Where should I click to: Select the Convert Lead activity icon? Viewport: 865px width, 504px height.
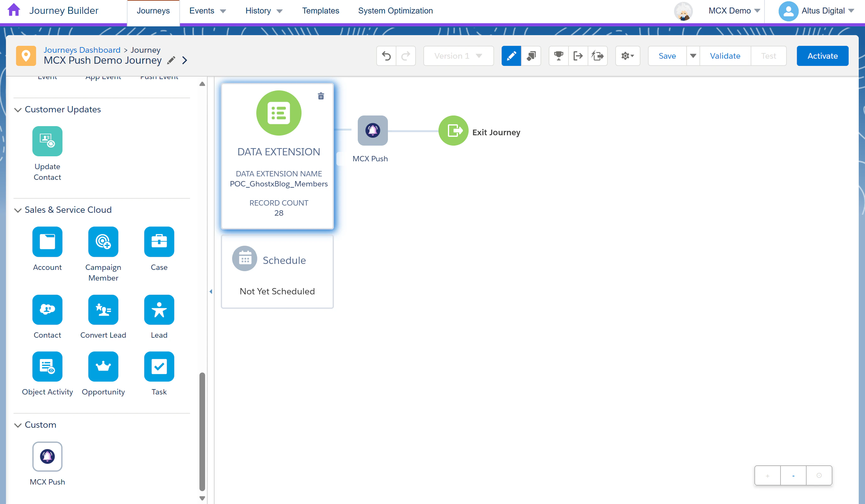click(x=103, y=310)
